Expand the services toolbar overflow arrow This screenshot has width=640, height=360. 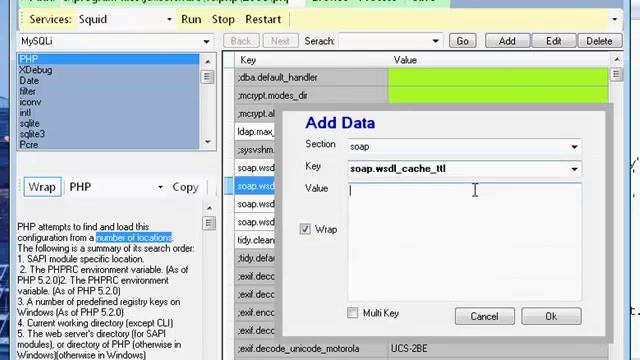[614, 19]
